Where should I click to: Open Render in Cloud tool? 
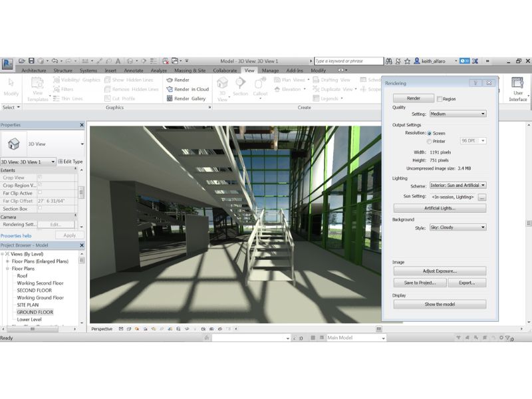pos(169,89)
